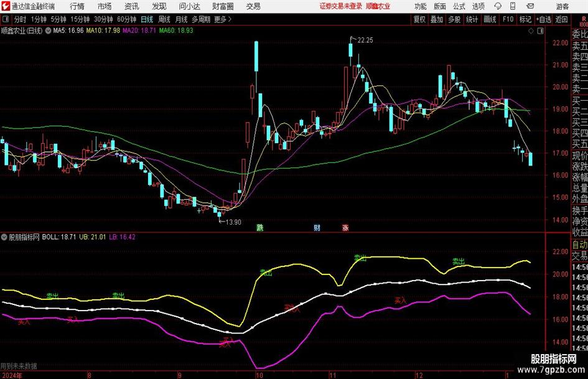Click the 用到未来数据 notice text
This screenshot has height=379, width=588.
[19, 366]
